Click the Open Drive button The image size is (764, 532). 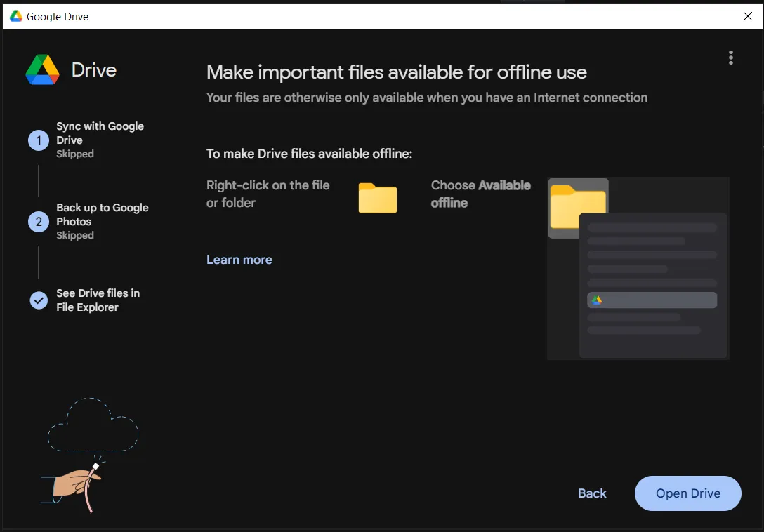(688, 493)
